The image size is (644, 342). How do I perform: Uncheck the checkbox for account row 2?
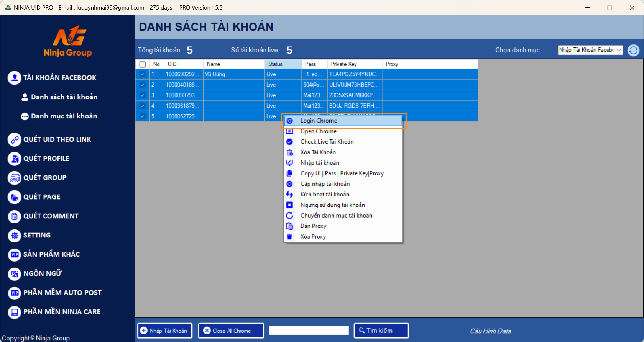tap(143, 85)
